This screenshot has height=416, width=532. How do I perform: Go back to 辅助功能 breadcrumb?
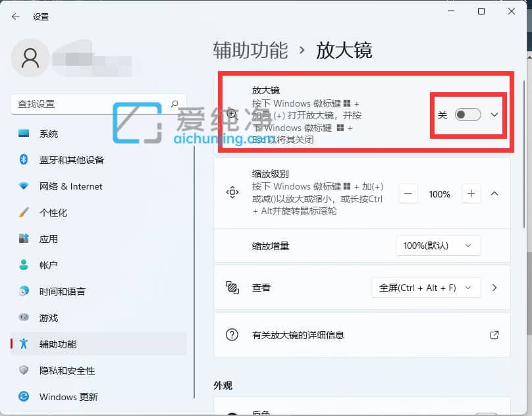click(250, 50)
